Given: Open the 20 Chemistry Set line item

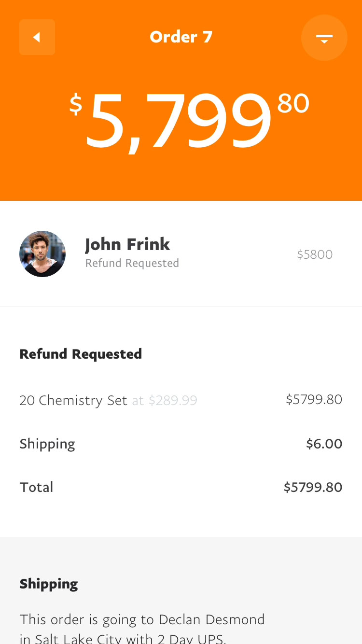Looking at the screenshot, I should [x=73, y=400].
